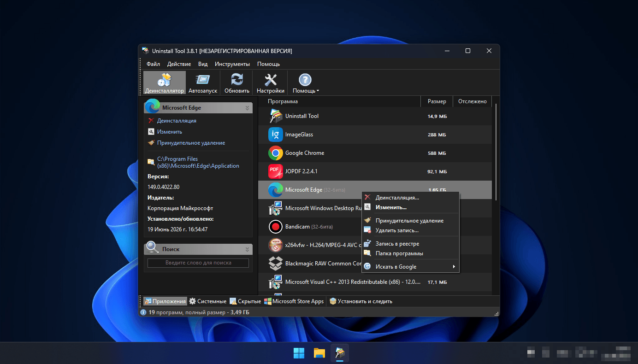Open the Действие menu
638x364 pixels.
click(x=179, y=64)
